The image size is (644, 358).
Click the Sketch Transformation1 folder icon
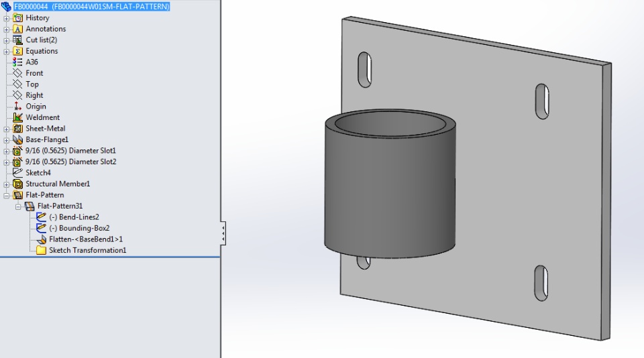(41, 251)
